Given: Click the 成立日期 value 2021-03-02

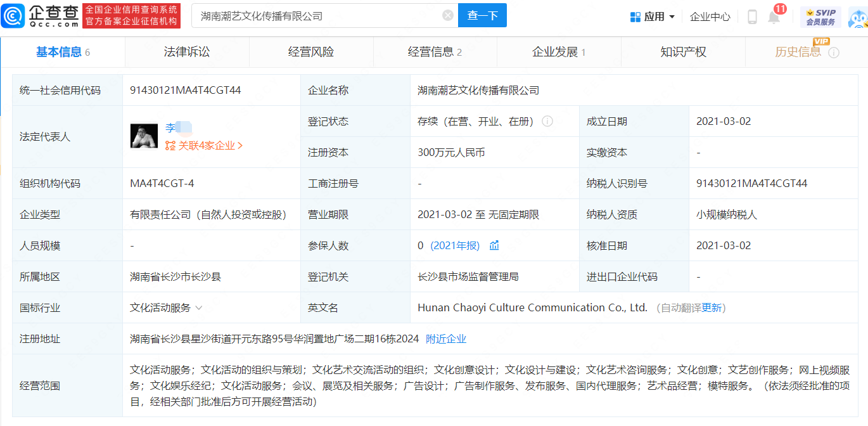Looking at the screenshot, I should point(724,121).
